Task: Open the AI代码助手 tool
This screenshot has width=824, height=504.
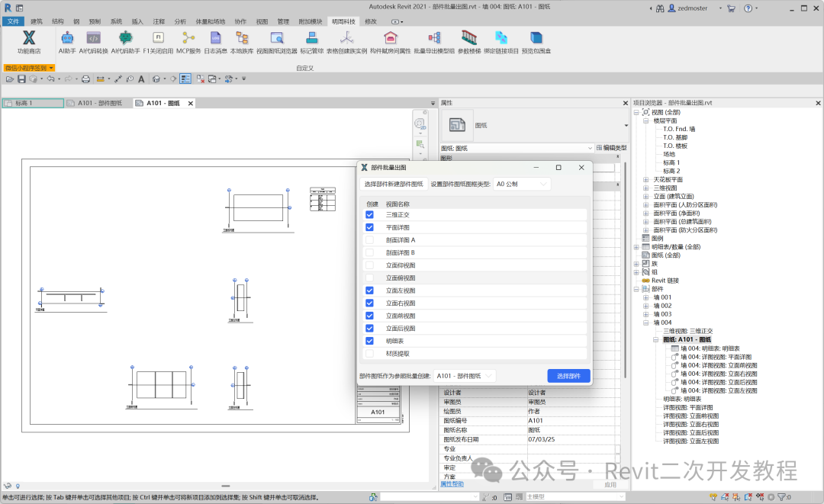Action: [x=126, y=41]
